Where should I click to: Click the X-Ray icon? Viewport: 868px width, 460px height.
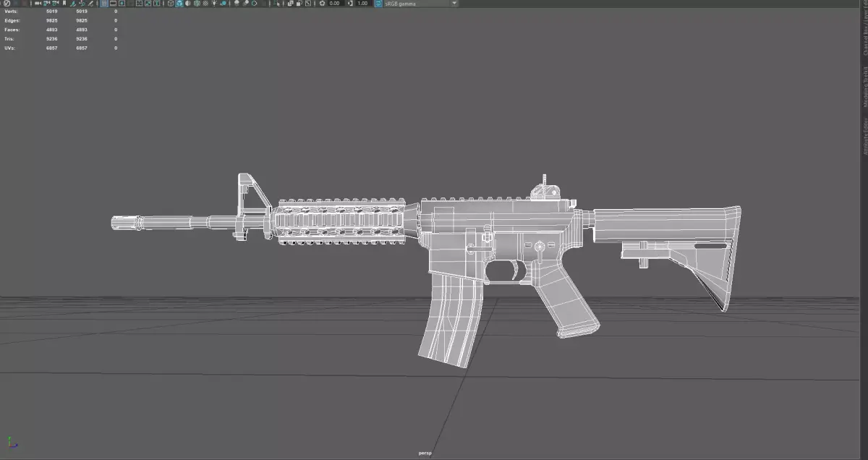(291, 4)
